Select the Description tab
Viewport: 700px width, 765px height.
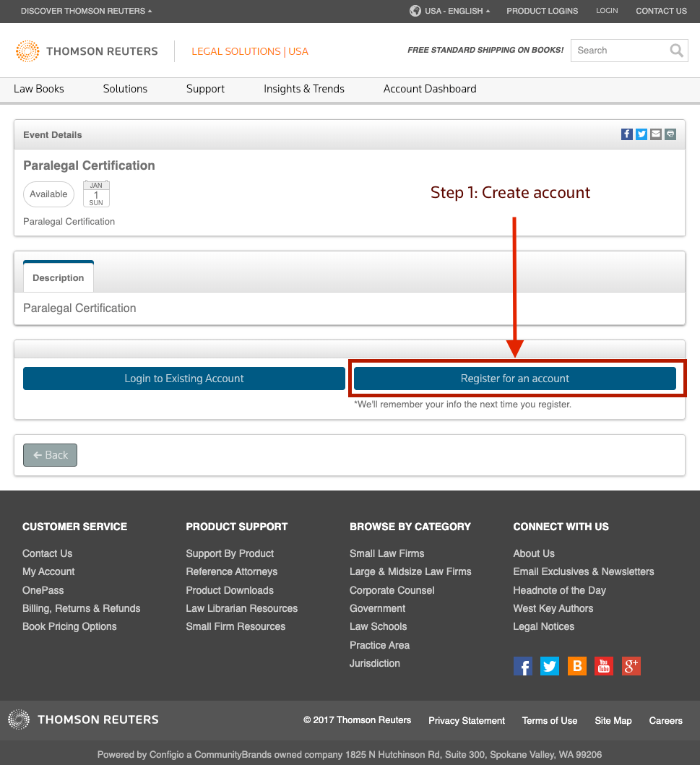[x=59, y=277]
